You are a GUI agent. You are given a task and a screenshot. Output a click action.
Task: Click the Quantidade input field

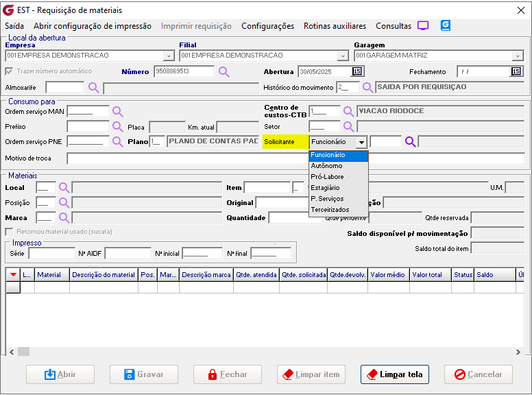tap(295, 218)
